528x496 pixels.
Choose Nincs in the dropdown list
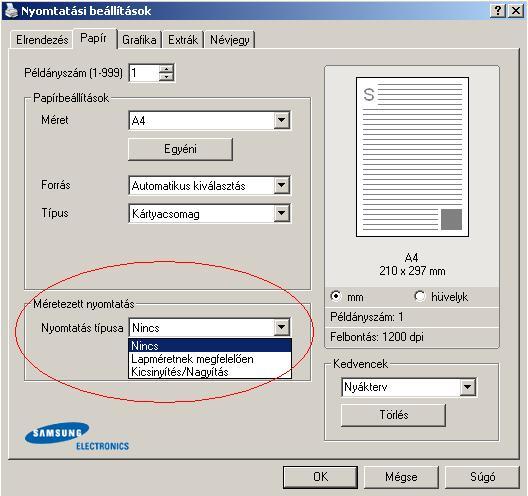[210, 345]
